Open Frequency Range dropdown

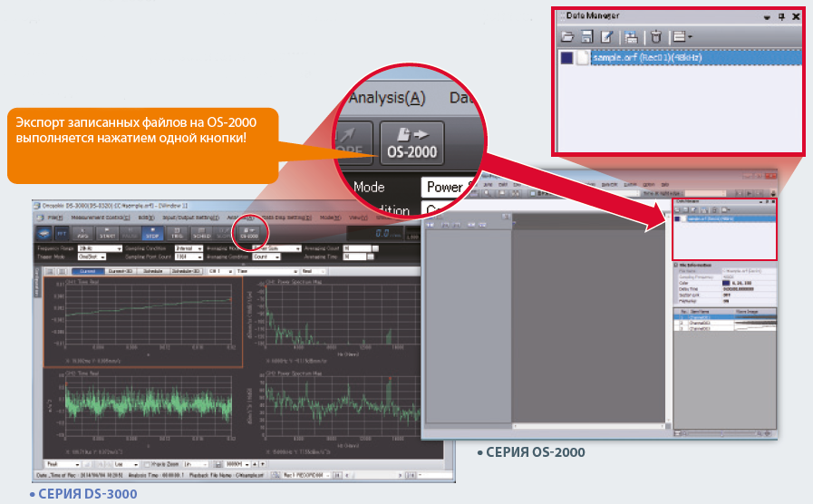[100, 249]
